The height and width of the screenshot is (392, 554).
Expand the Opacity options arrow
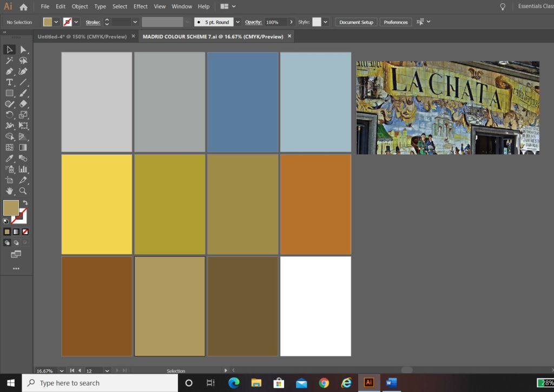point(292,22)
